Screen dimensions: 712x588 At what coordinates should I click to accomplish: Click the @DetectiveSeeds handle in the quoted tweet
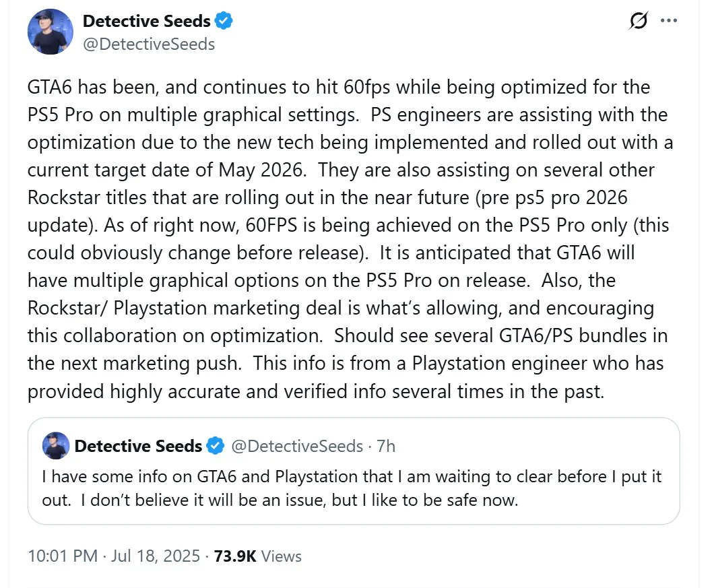296,446
